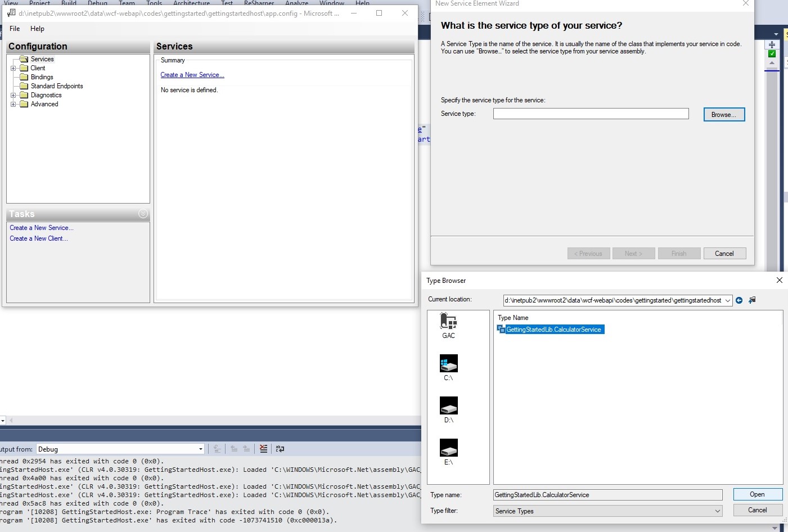Clear all messages in the Output window
This screenshot has height=532, width=788.
pos(263,449)
